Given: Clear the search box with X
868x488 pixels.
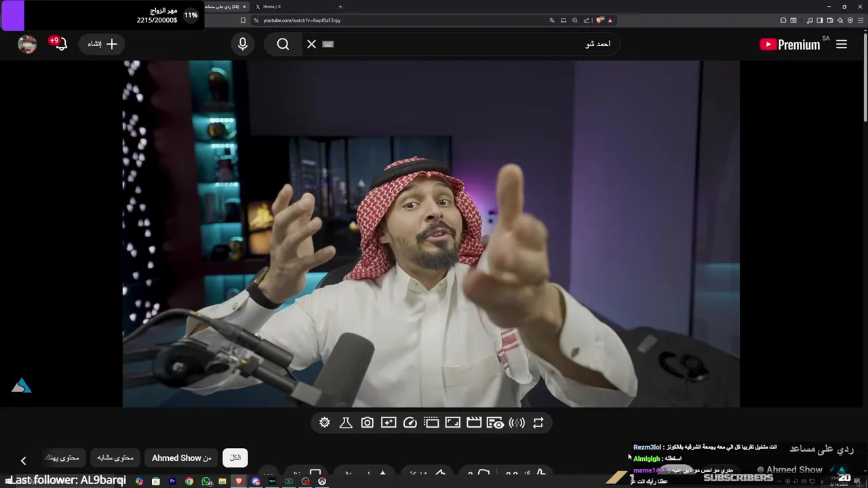Looking at the screenshot, I should click(x=311, y=44).
